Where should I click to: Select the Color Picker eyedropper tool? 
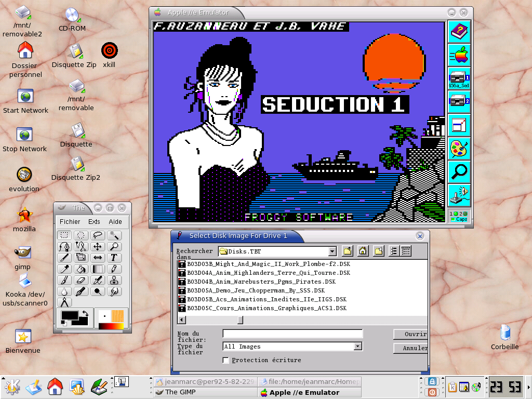point(64,269)
